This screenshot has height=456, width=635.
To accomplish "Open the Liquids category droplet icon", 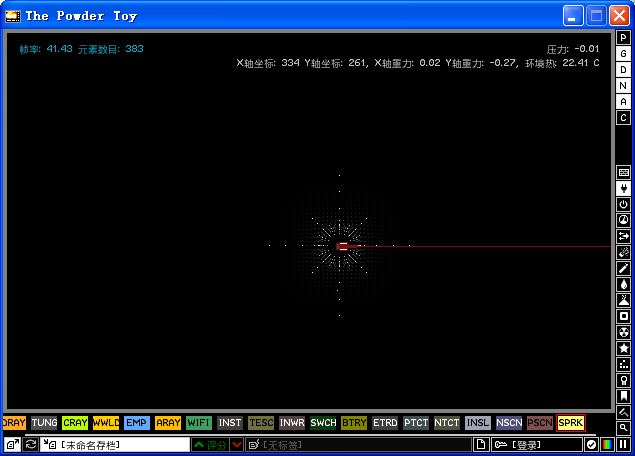I will [624, 284].
